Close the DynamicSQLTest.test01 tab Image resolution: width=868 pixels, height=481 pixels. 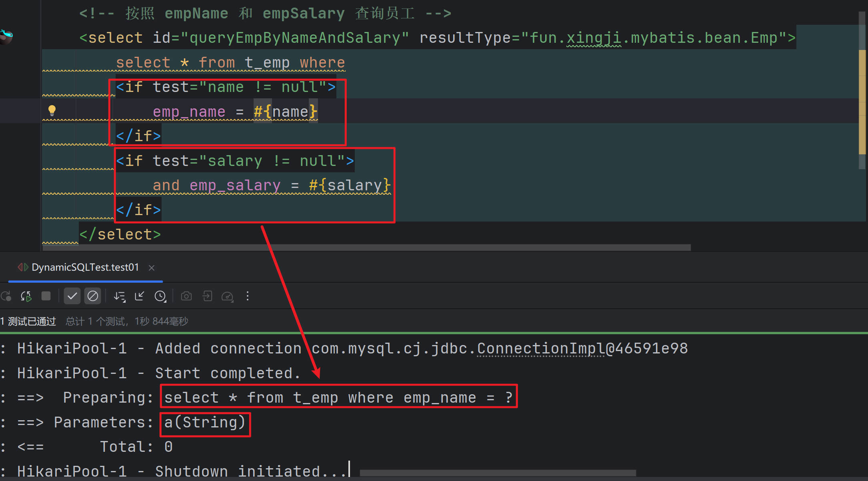pos(151,267)
